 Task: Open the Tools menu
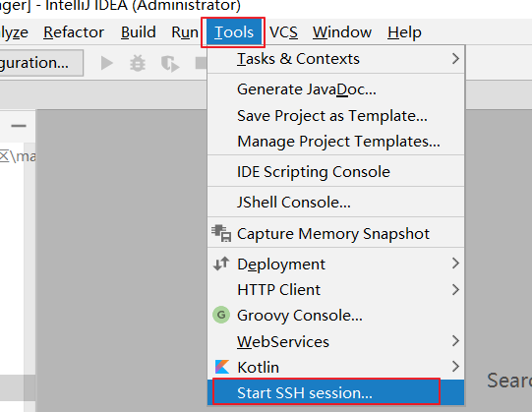pos(234,32)
